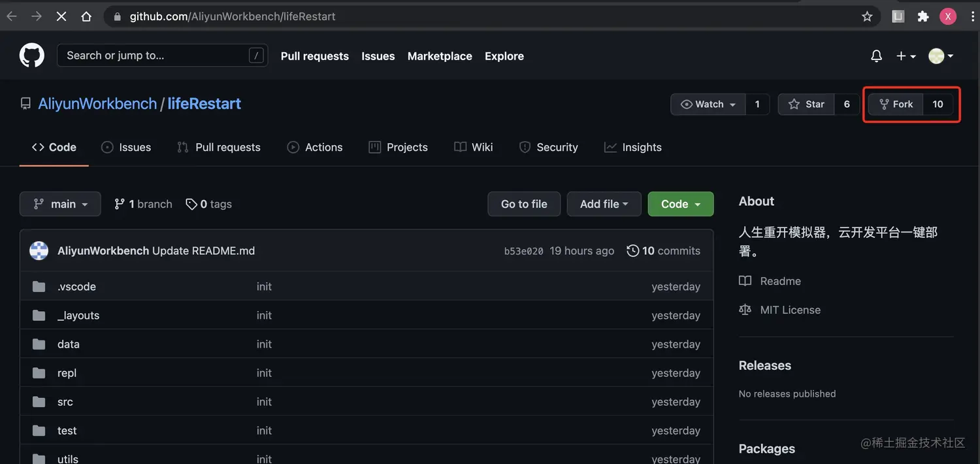Open Issues in the top navigation
The width and height of the screenshot is (980, 464).
click(x=378, y=56)
